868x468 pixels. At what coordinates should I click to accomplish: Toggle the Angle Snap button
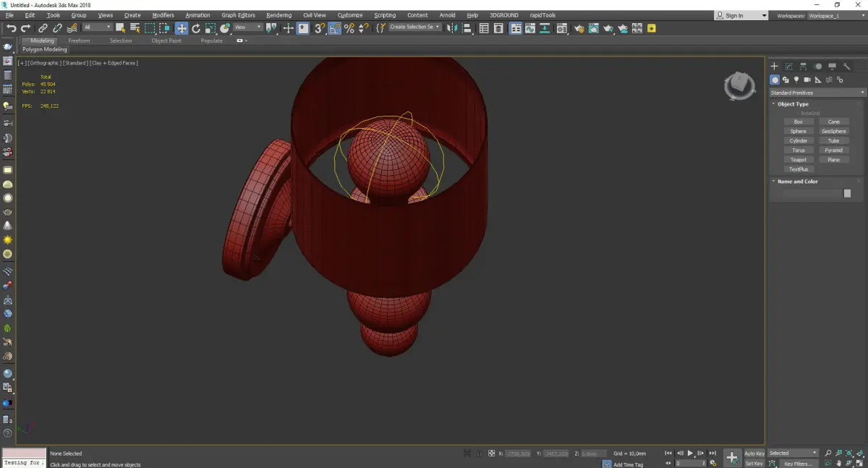[335, 28]
